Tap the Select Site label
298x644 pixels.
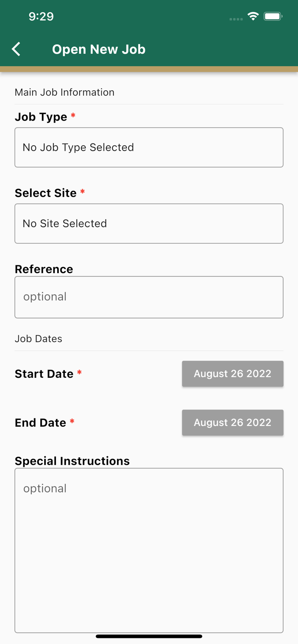(46, 193)
